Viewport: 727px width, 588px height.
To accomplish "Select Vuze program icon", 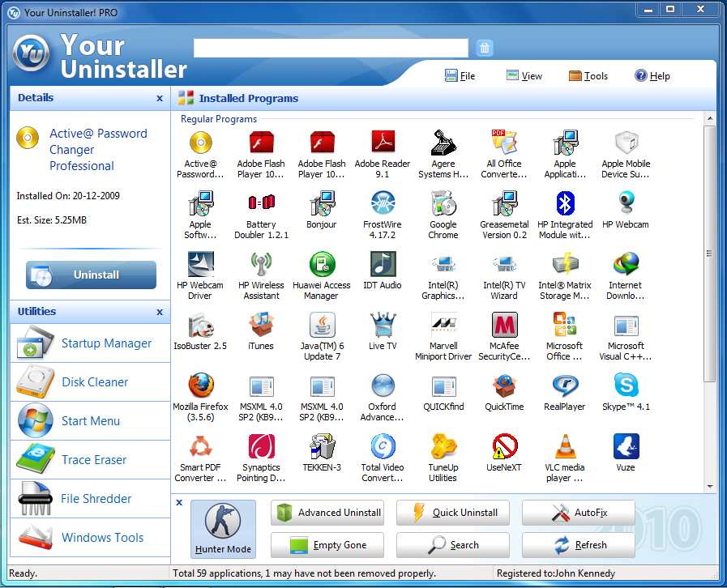I will tap(626, 446).
